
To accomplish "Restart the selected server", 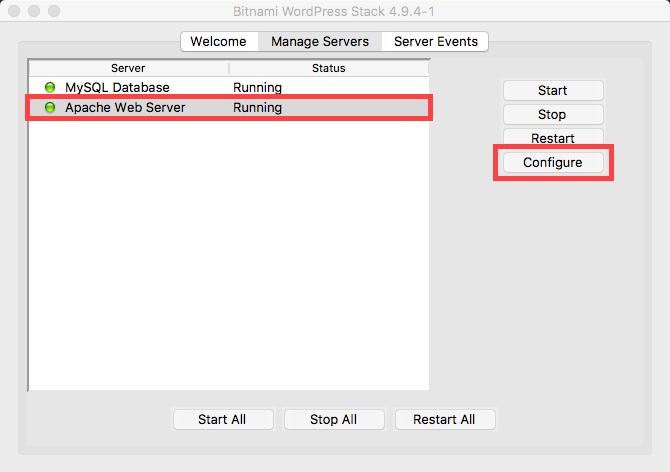I will click(553, 138).
